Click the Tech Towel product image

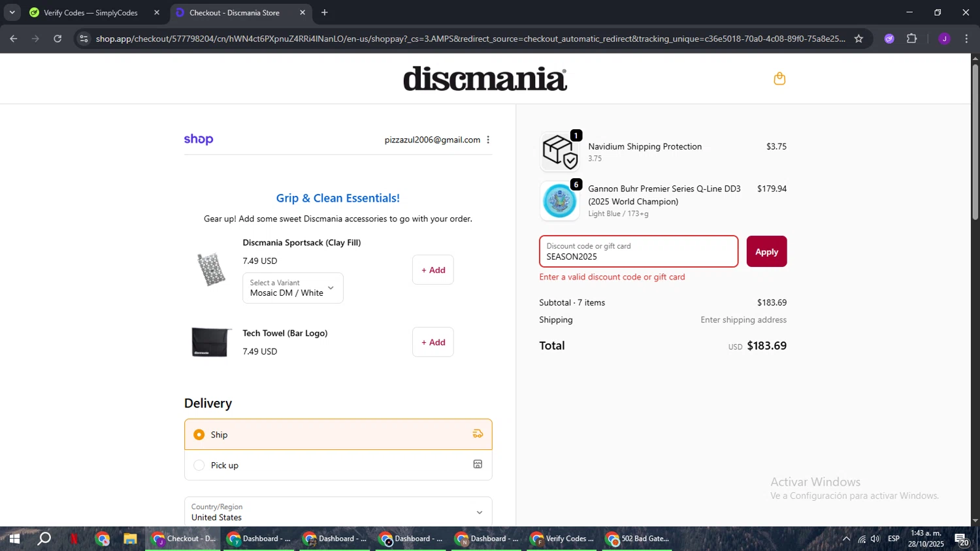tap(210, 342)
